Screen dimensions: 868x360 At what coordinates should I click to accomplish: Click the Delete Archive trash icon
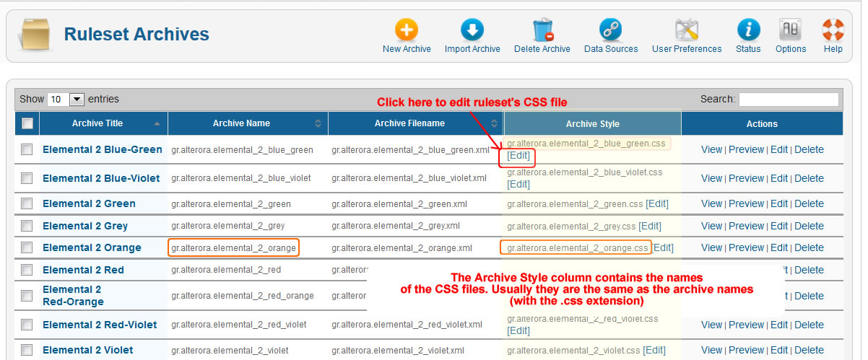pos(542,30)
